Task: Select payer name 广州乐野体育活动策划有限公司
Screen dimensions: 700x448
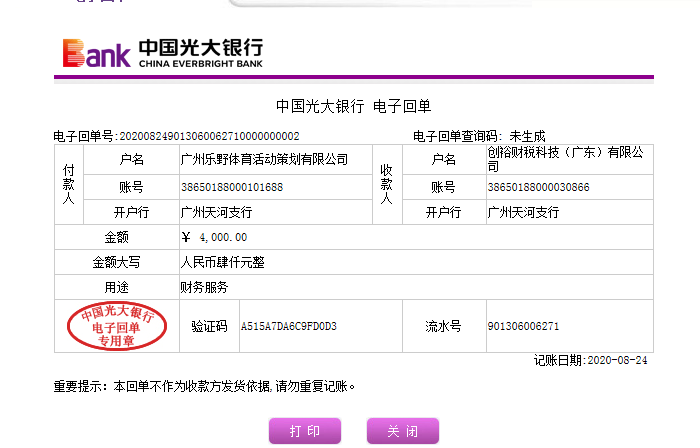Action: 264,159
